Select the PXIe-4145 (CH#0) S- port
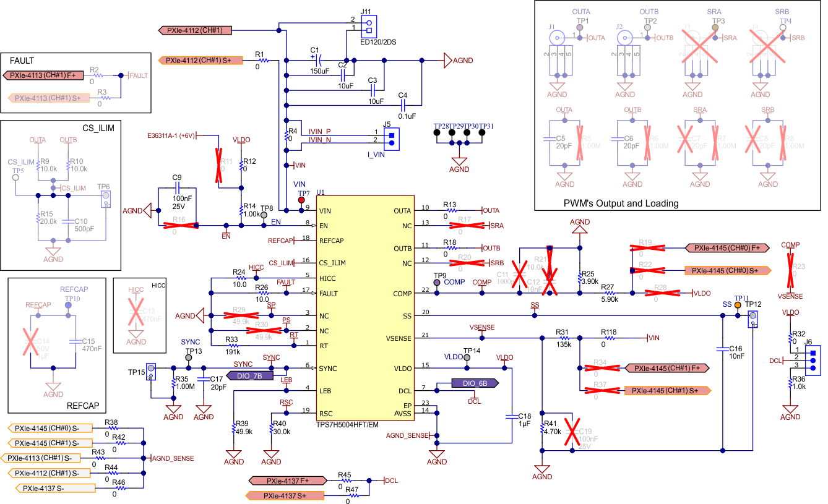This screenshot has height=504, width=828. 51,428
